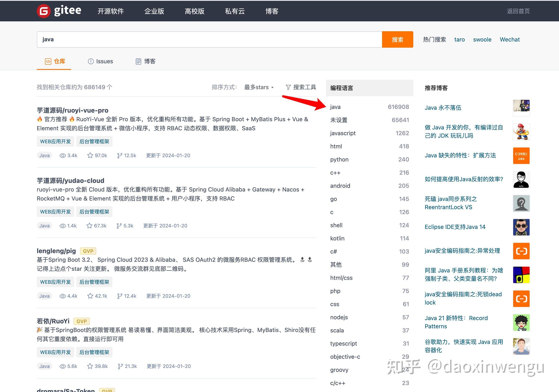Click the document icon on 博客 tab

point(138,62)
